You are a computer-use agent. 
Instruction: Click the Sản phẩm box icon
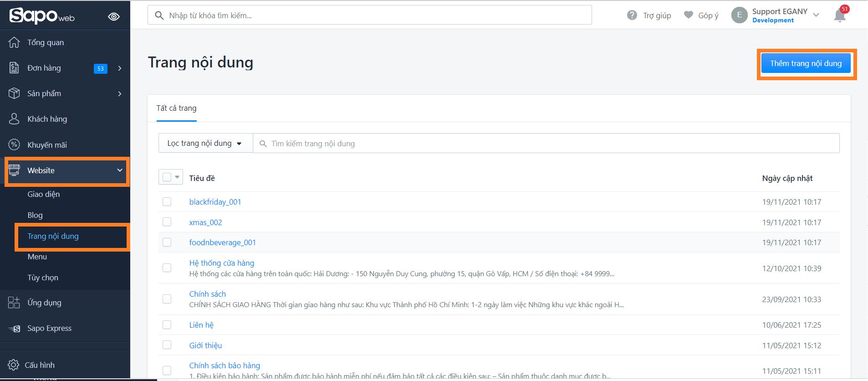coord(14,93)
